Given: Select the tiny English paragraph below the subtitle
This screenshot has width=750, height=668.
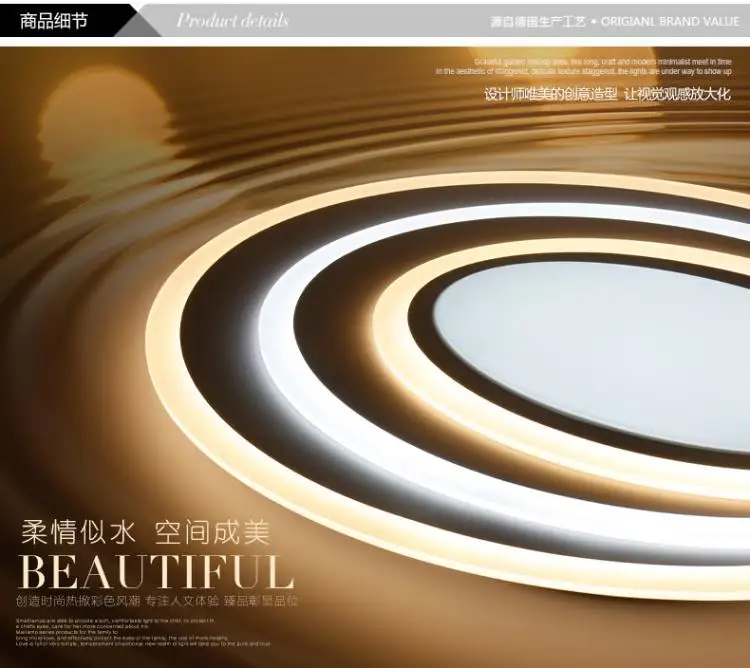Looking at the screenshot, I should tap(143, 632).
